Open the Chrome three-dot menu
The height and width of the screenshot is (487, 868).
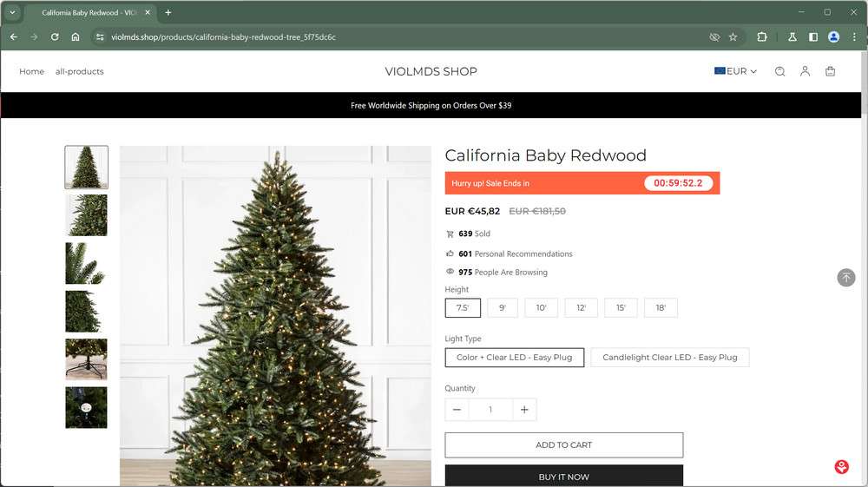[x=854, y=37]
